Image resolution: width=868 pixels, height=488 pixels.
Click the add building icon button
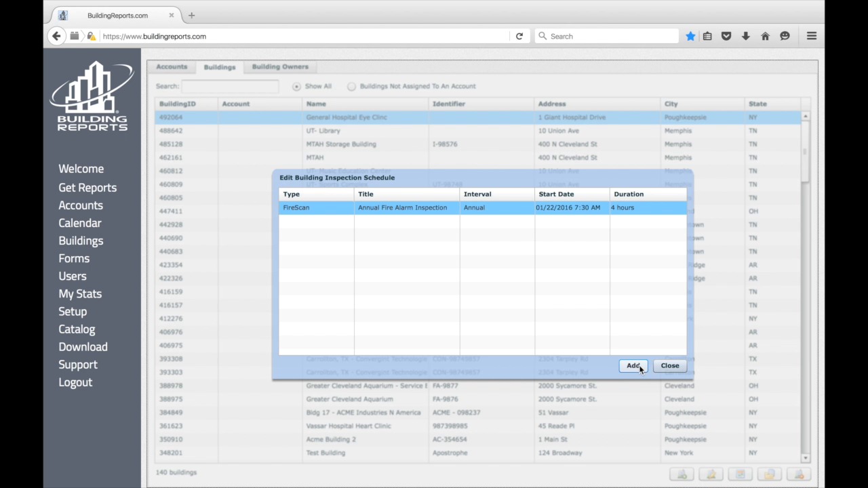click(x=682, y=474)
